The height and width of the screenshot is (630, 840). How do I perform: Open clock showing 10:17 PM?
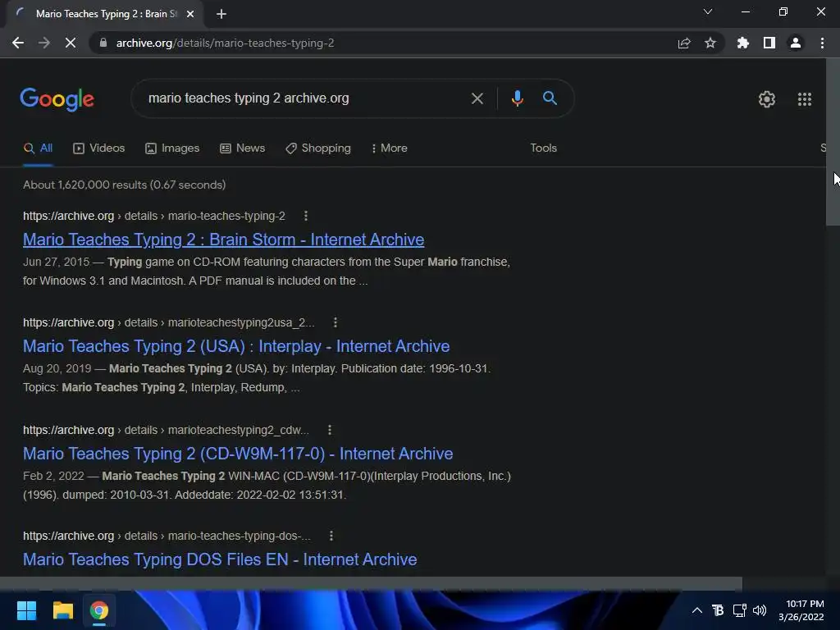click(x=801, y=610)
